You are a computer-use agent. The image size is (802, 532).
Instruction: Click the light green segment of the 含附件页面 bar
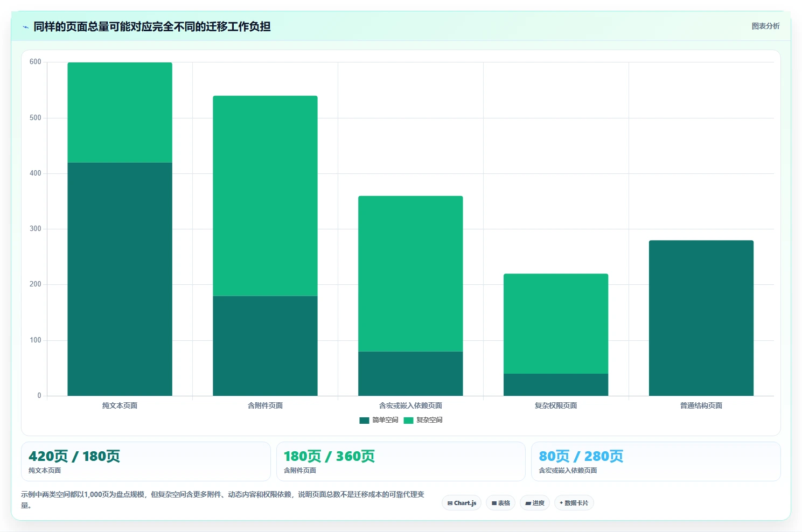(265, 196)
